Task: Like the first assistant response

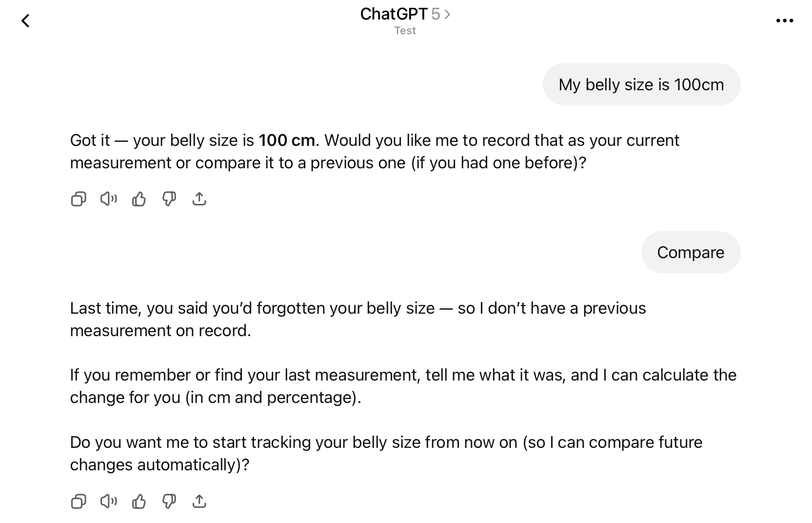Action: point(139,199)
